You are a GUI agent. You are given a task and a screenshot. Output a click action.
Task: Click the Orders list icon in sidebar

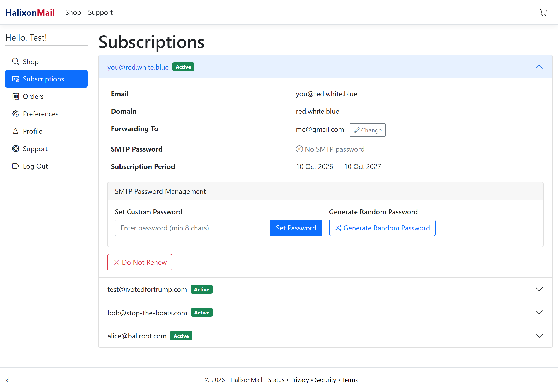15,96
